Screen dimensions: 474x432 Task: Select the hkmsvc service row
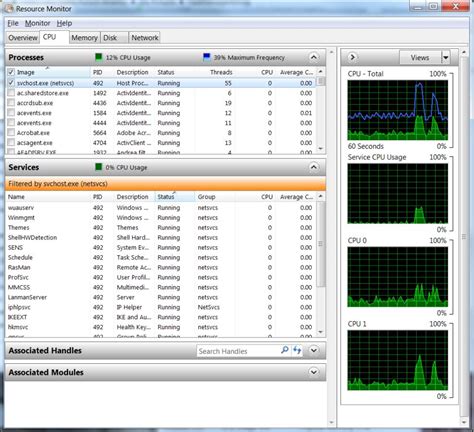161,327
